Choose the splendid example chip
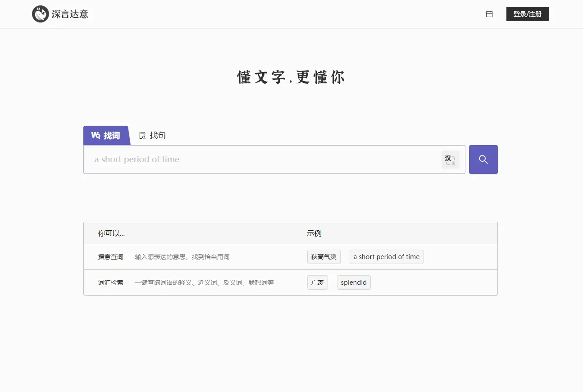 coord(354,283)
